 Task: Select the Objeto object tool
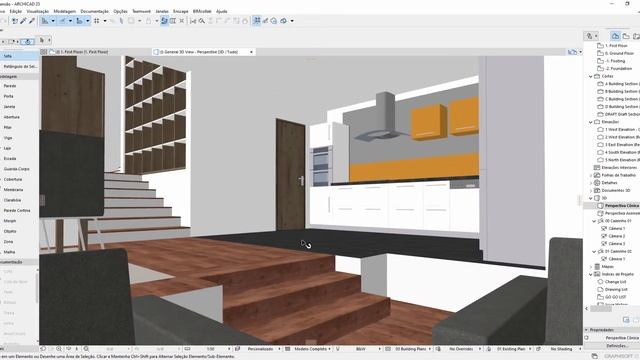[19, 231]
